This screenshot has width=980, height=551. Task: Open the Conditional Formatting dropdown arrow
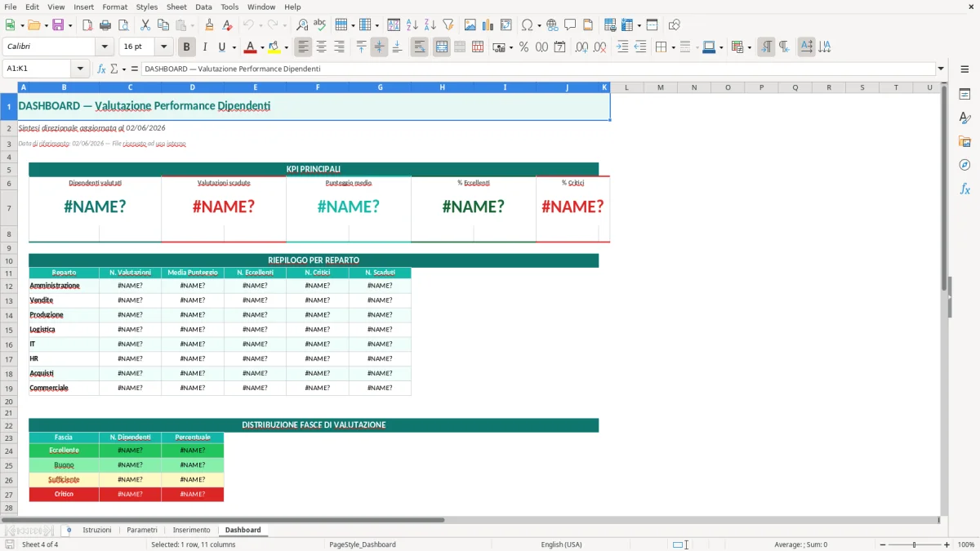[749, 47]
